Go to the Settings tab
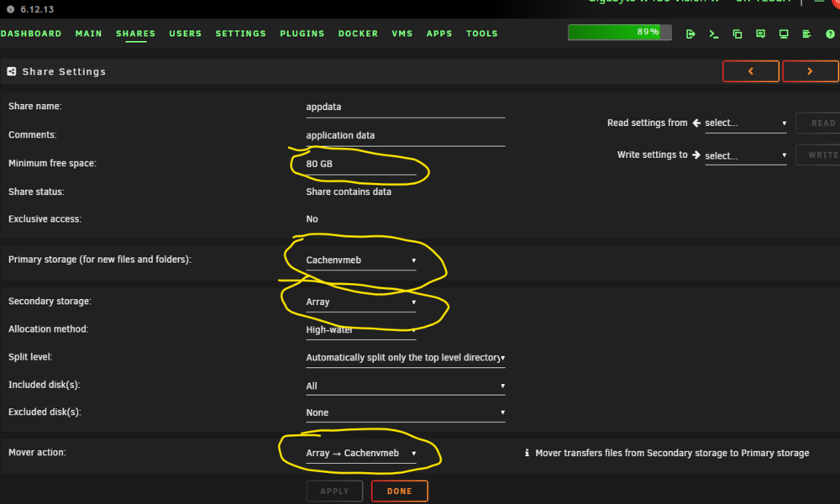840x504 pixels. coord(240,34)
